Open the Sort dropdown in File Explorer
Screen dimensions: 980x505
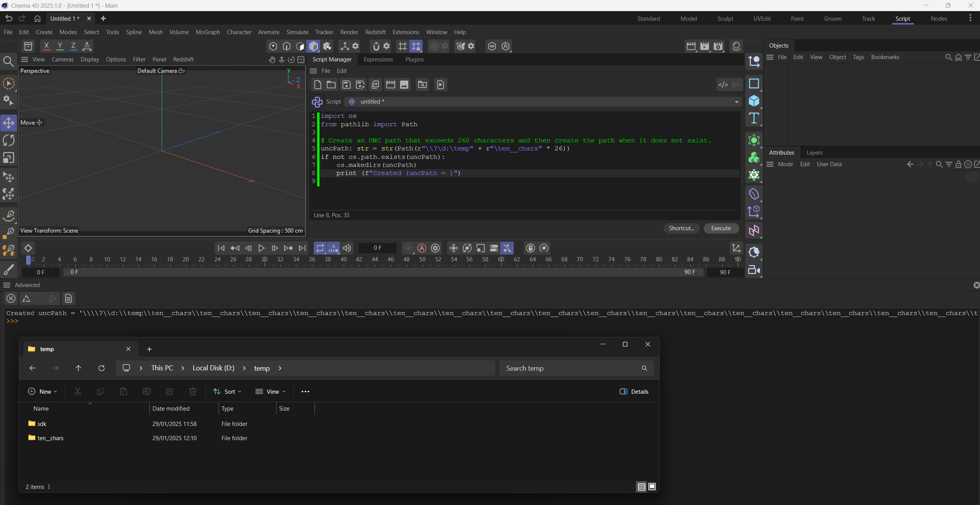coord(227,391)
